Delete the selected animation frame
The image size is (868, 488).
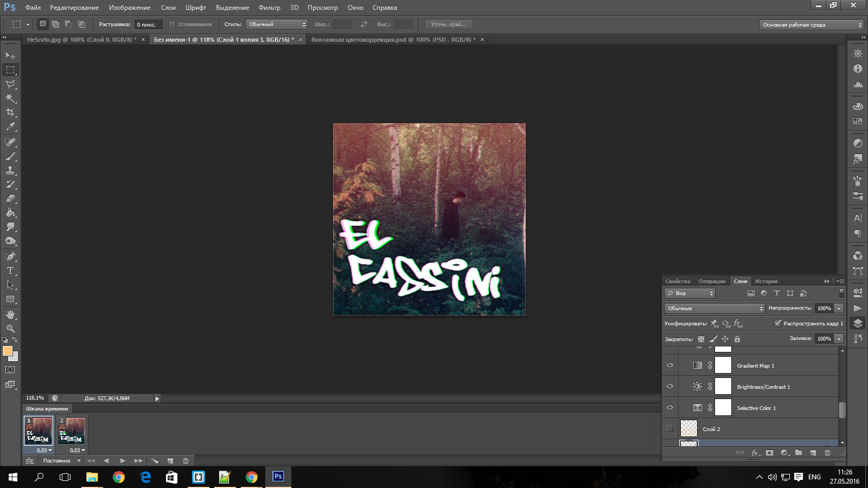click(186, 461)
